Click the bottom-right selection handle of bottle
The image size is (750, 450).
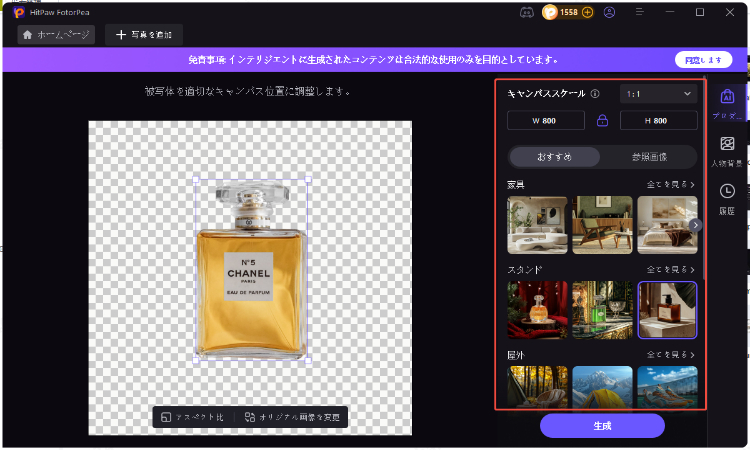coord(308,360)
